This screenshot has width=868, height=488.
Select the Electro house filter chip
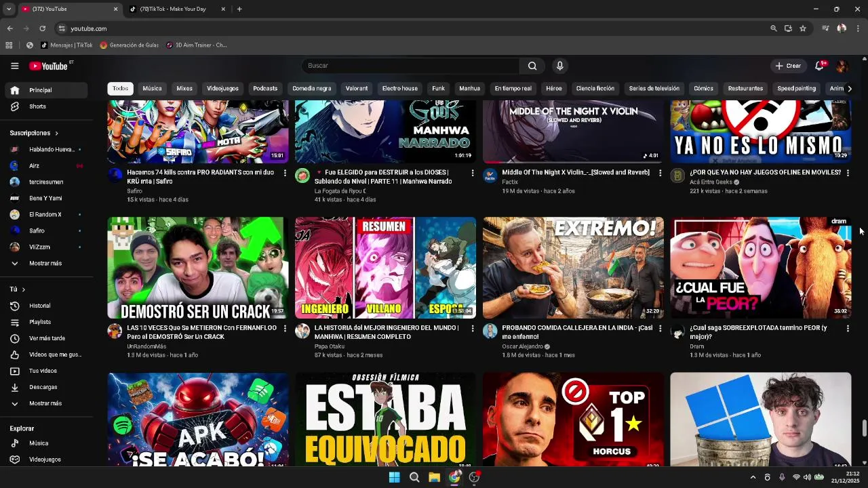(399, 89)
